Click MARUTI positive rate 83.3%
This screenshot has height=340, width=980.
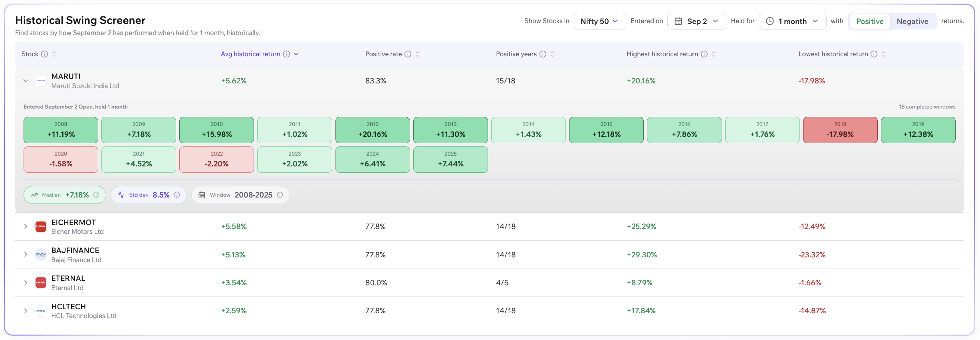[376, 81]
